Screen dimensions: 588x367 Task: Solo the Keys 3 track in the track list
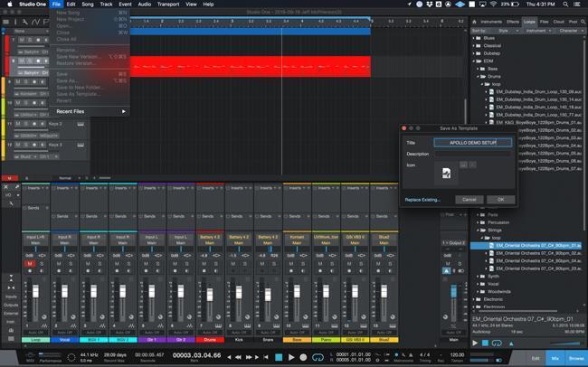click(26, 145)
